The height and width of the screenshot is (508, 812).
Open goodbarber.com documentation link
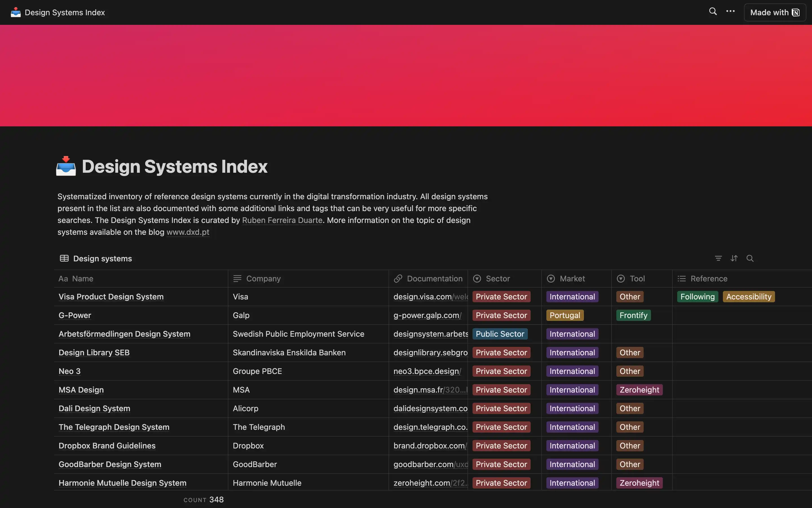coord(431,464)
